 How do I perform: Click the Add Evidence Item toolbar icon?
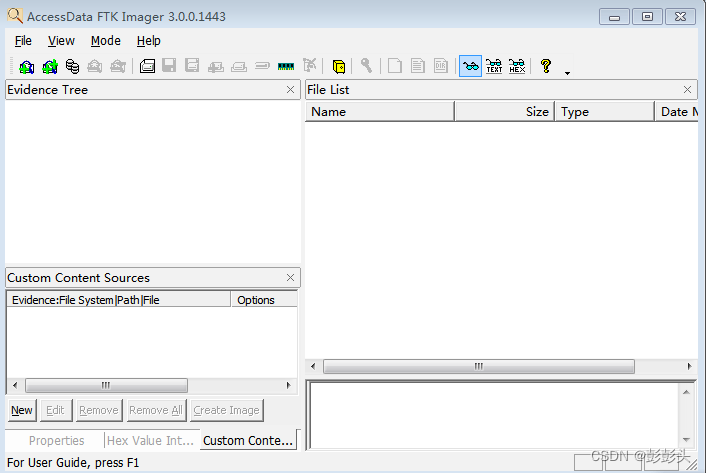pos(27,67)
